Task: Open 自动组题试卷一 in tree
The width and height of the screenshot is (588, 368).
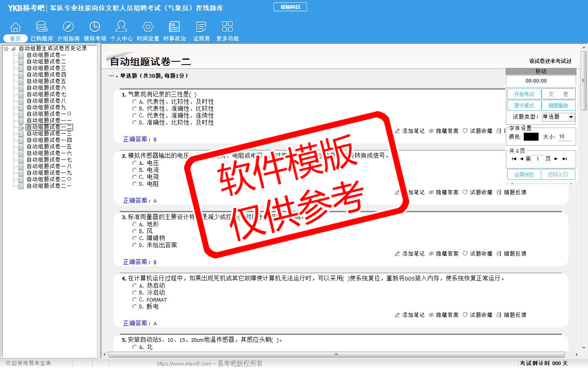Action: [46, 55]
